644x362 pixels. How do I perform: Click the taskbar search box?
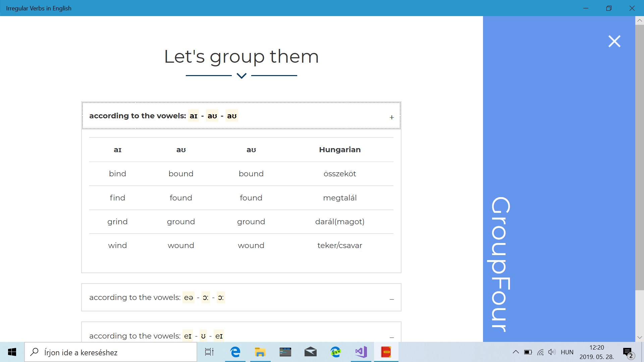coord(111,352)
